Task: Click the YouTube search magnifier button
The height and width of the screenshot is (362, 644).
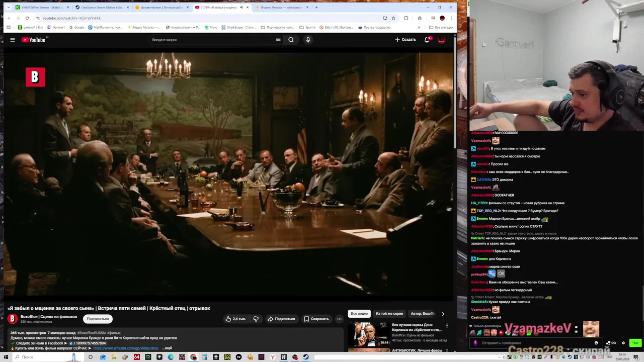Action: pyautogui.click(x=291, y=40)
